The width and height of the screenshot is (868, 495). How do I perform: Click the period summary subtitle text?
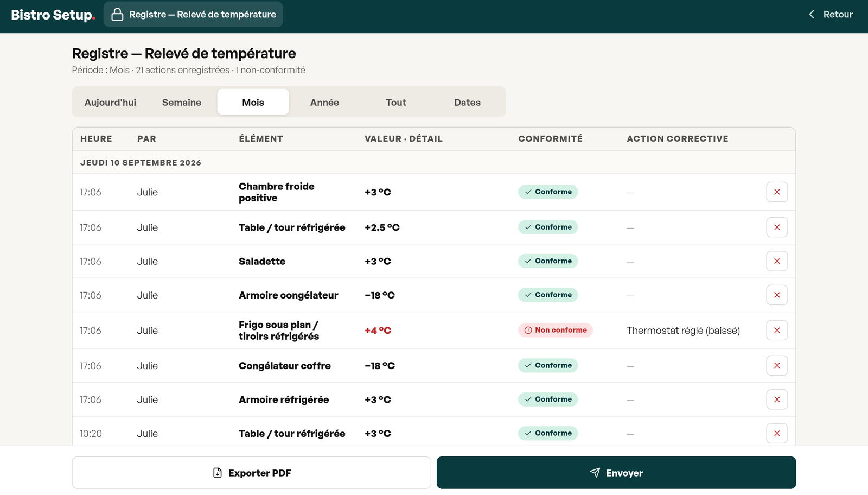[x=188, y=70]
